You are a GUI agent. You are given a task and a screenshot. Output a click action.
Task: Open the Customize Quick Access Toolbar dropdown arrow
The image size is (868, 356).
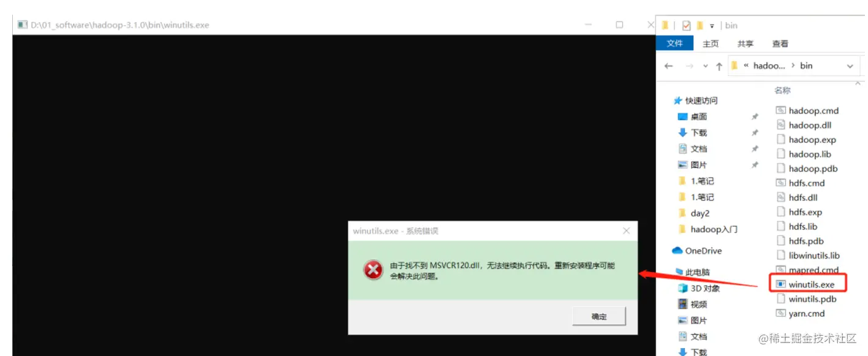point(712,26)
